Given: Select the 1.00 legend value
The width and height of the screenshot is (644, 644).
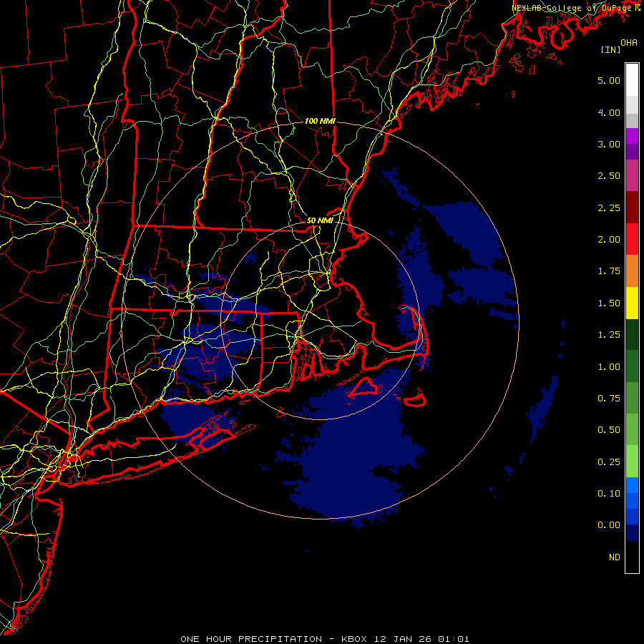Looking at the screenshot, I should point(609,367).
